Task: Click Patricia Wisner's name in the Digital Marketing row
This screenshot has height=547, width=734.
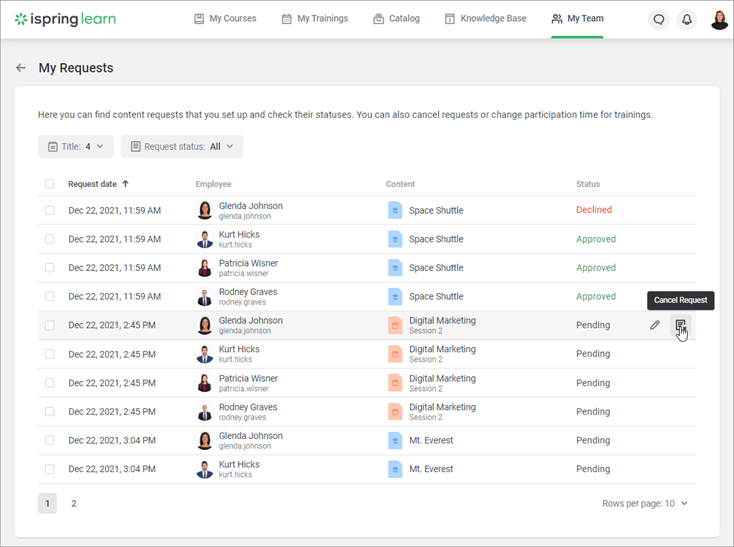Action: click(x=249, y=378)
